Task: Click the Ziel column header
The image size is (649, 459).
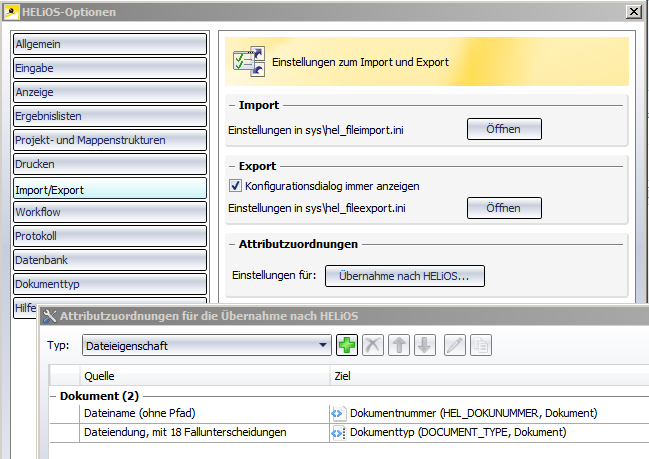Action: pyautogui.click(x=490, y=376)
